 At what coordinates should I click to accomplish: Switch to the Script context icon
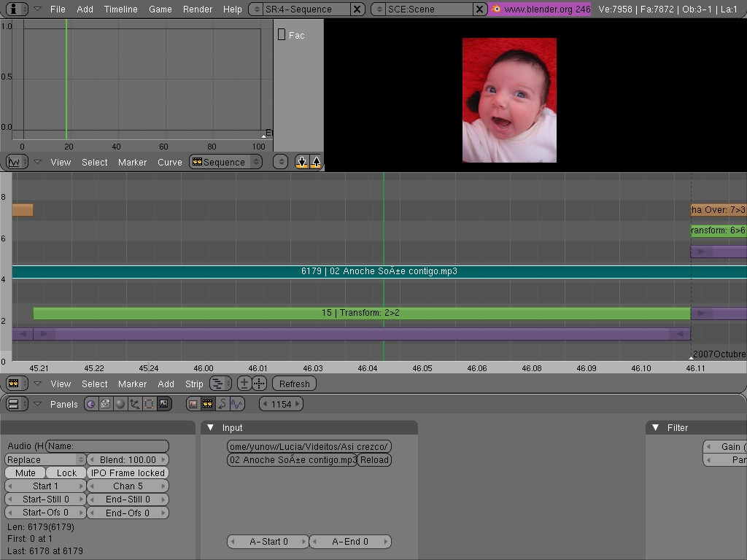(x=106, y=403)
